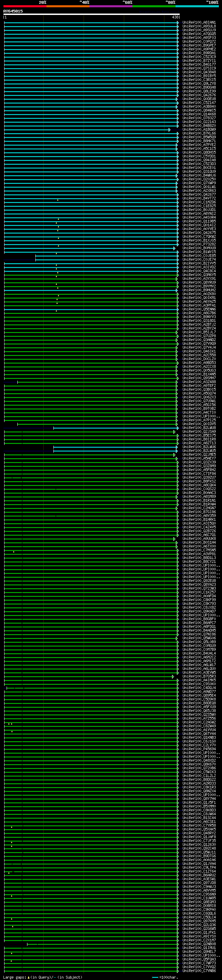Select hit label UniRef100_A9TEF2
The height and width of the screenshot is (980, 222).
pos(199,386)
